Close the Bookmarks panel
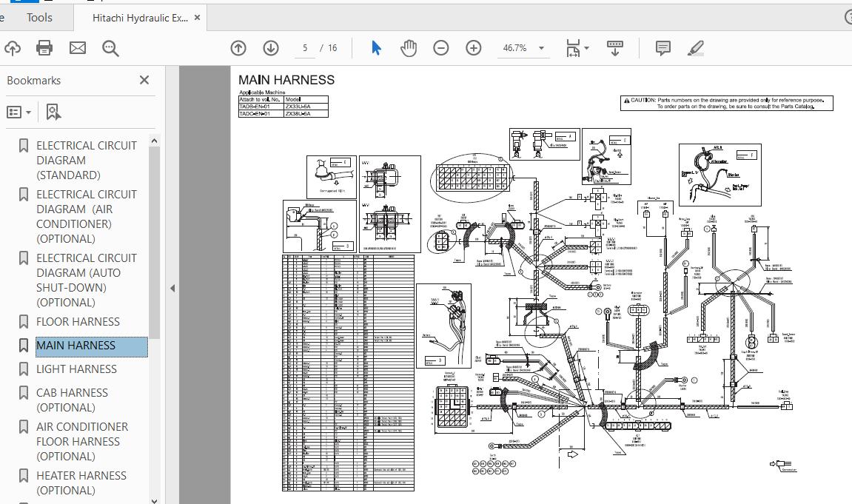This screenshot has width=852, height=504. [144, 81]
